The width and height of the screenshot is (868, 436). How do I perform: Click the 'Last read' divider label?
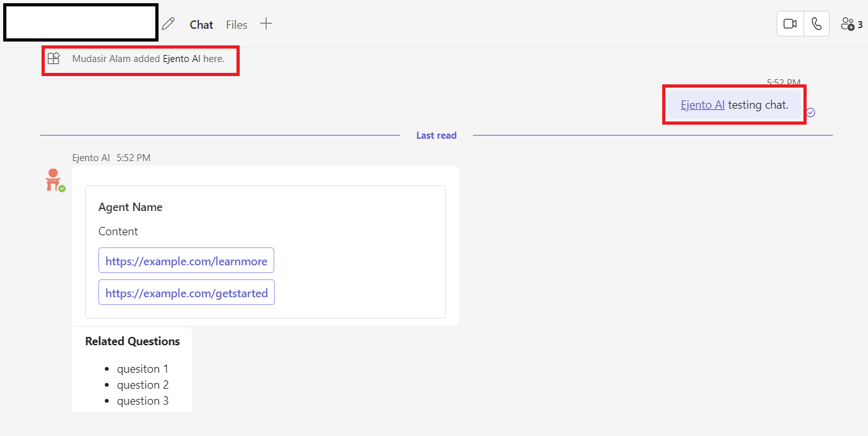[436, 136]
